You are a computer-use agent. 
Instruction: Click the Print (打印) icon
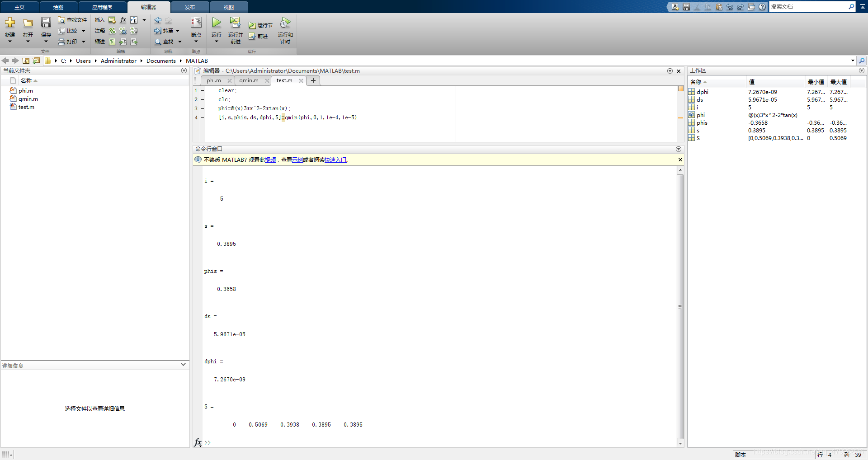click(x=61, y=42)
